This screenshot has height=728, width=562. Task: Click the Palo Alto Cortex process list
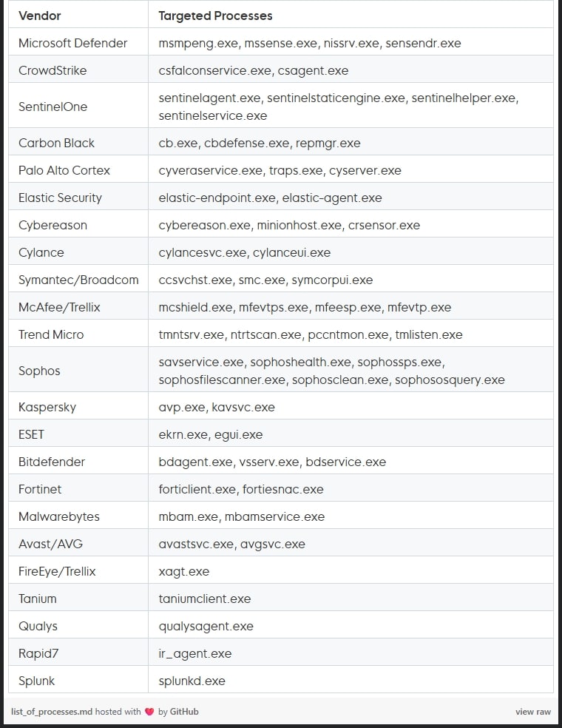point(280,170)
